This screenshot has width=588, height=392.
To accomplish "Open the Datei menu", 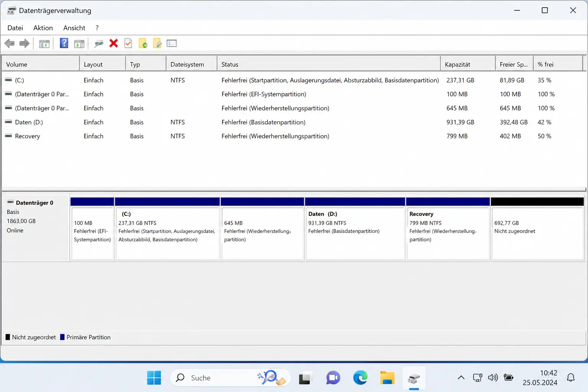I will pyautogui.click(x=15, y=28).
